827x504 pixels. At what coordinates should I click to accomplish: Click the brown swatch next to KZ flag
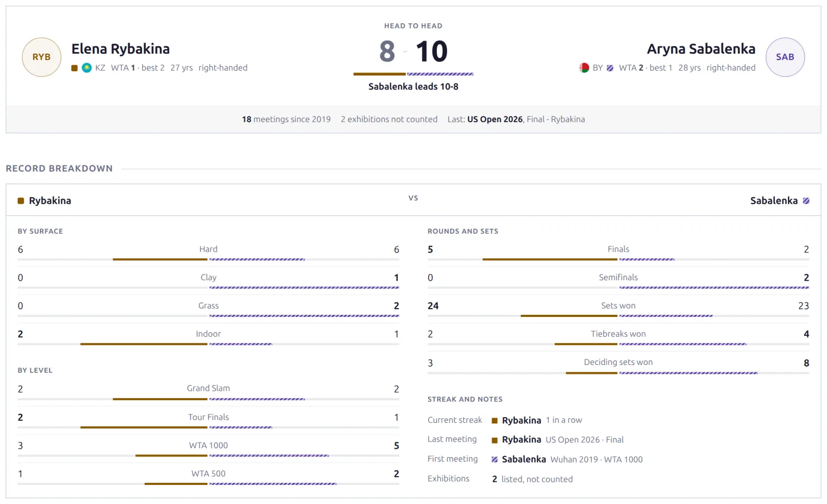pos(74,68)
